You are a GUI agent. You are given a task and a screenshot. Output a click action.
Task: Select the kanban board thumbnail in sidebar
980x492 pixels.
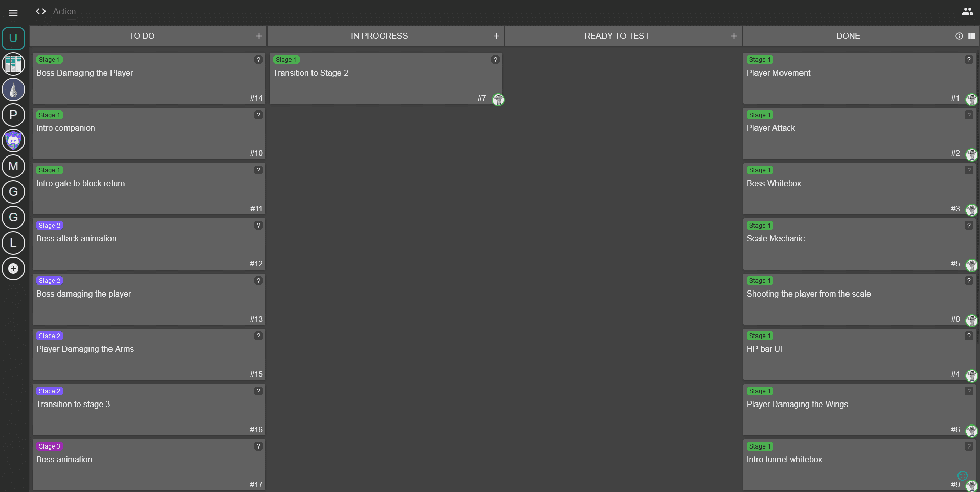pos(13,64)
